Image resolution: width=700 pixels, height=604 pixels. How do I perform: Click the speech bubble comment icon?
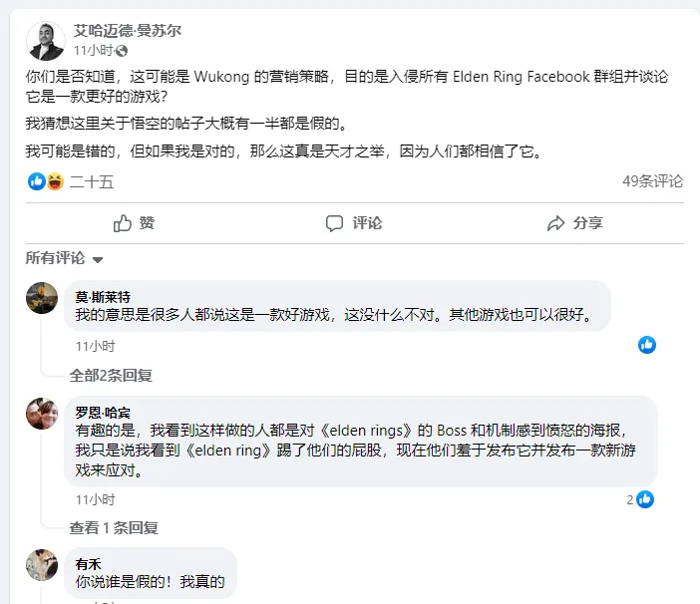[x=334, y=223]
